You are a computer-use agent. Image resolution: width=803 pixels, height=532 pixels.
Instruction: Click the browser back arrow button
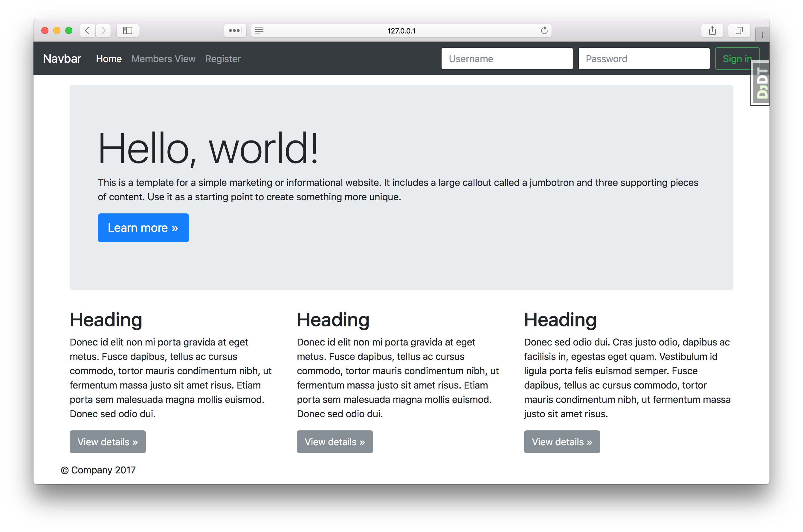point(87,30)
